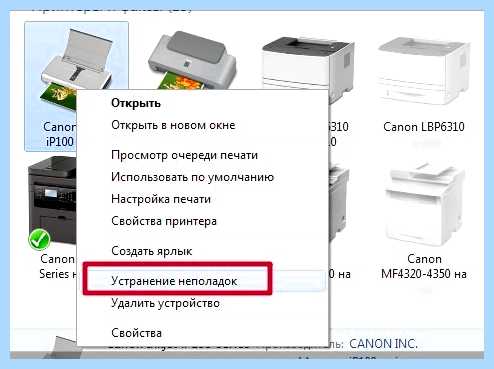The width and height of the screenshot is (494, 369).
Task: Choose Открыть in the context menu
Action: click(x=136, y=103)
